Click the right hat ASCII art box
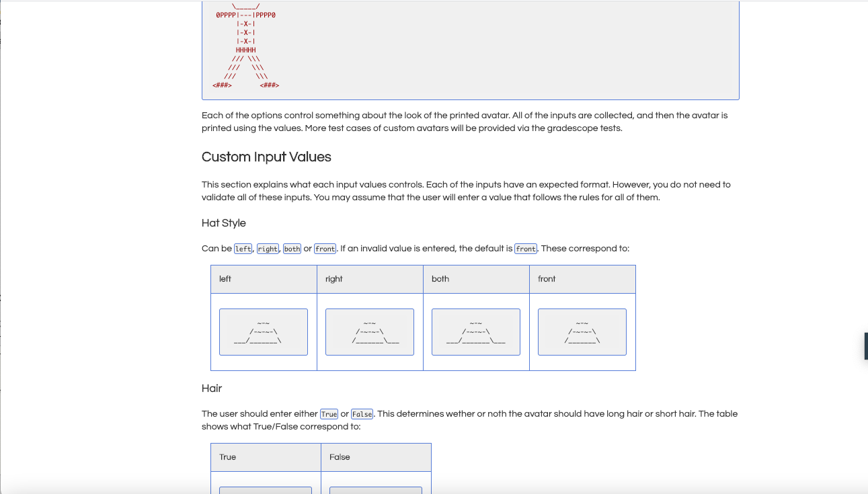The width and height of the screenshot is (868, 494). click(x=370, y=332)
